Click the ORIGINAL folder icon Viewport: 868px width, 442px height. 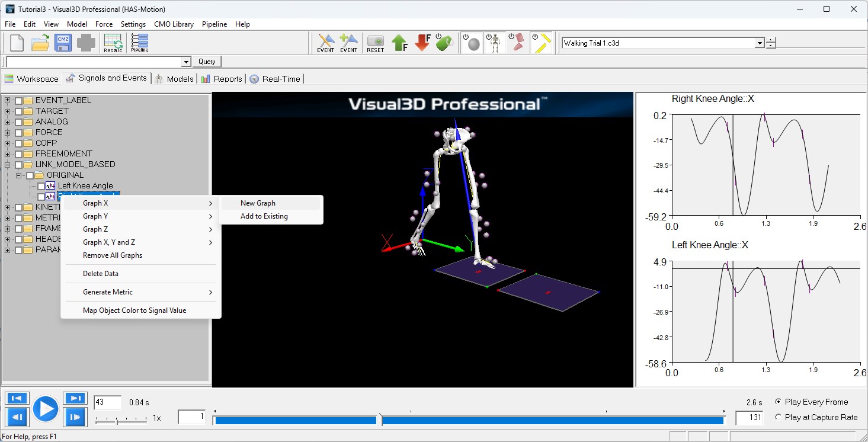[x=40, y=175]
